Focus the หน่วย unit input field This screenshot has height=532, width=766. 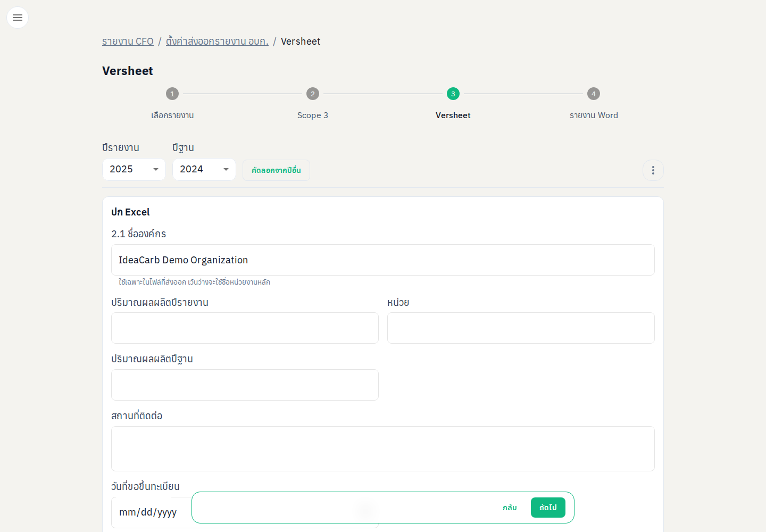click(x=521, y=328)
